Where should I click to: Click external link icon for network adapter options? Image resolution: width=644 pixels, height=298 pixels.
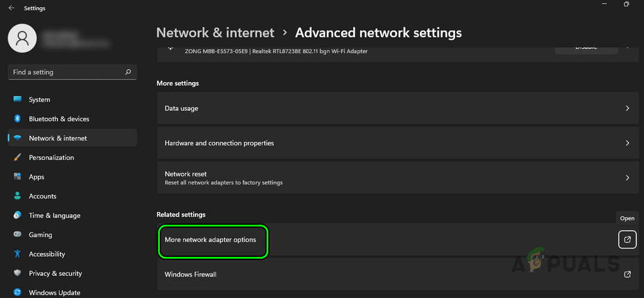pyautogui.click(x=627, y=240)
